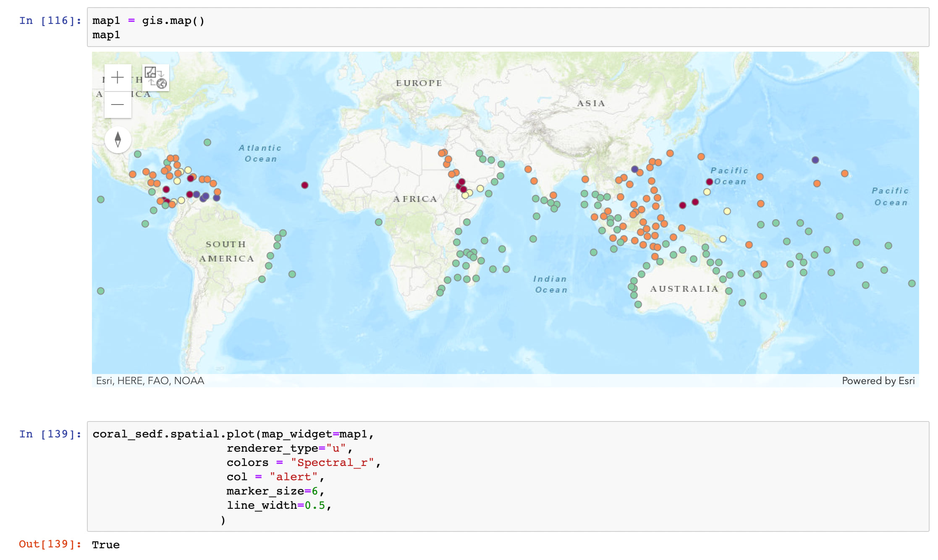Click the lone purple marker in the North Pacific
Image resolution: width=938 pixels, height=560 pixels.
[815, 160]
